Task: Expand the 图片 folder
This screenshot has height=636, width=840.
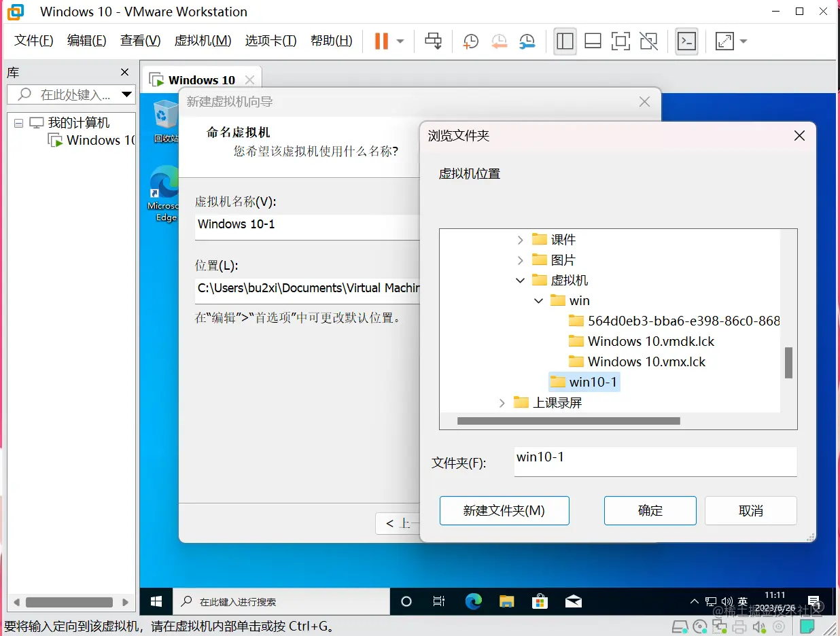Action: pos(521,260)
